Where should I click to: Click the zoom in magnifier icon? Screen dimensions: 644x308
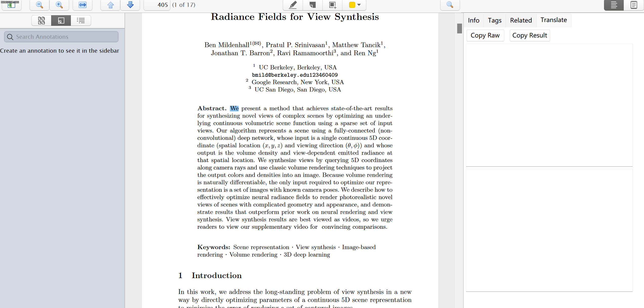pos(59,5)
